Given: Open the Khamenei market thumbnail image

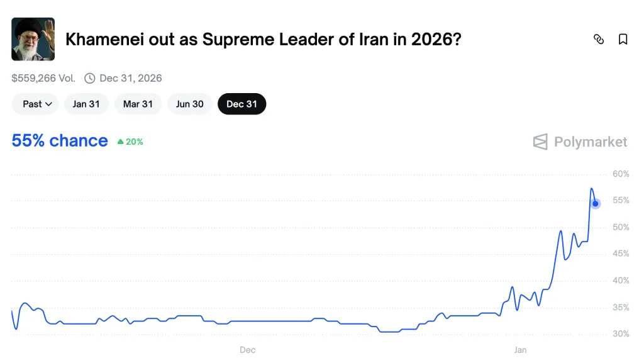Looking at the screenshot, I should pos(33,39).
